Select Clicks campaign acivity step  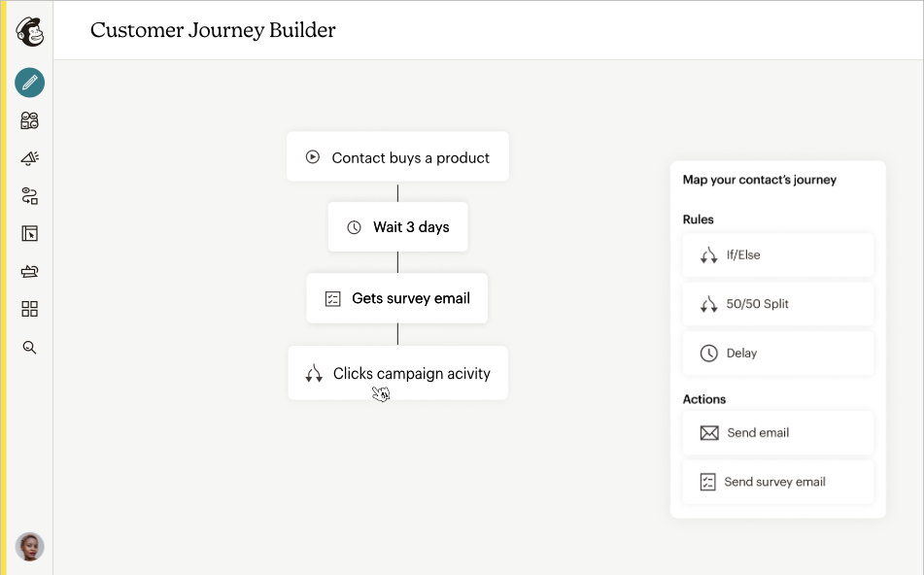[397, 373]
